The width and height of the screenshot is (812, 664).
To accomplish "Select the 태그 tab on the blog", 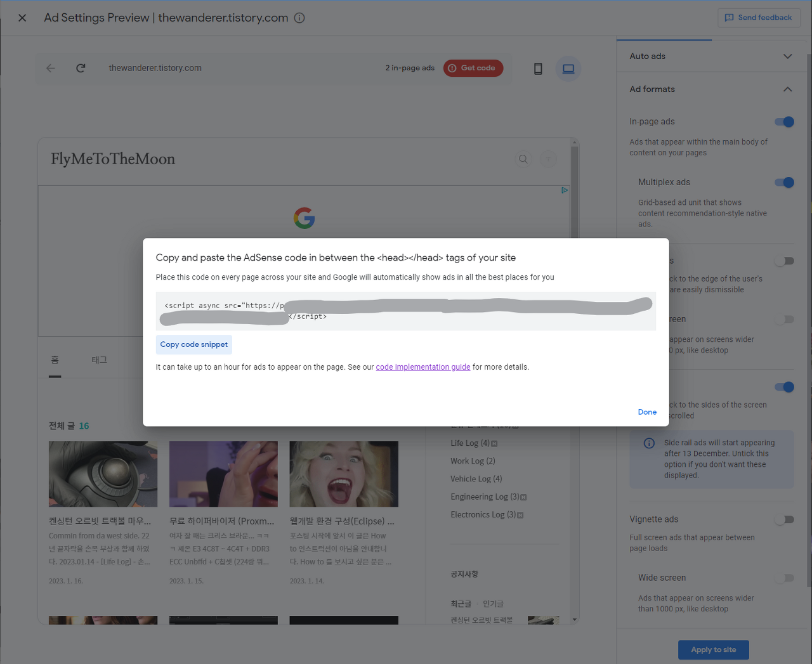I will (x=100, y=360).
